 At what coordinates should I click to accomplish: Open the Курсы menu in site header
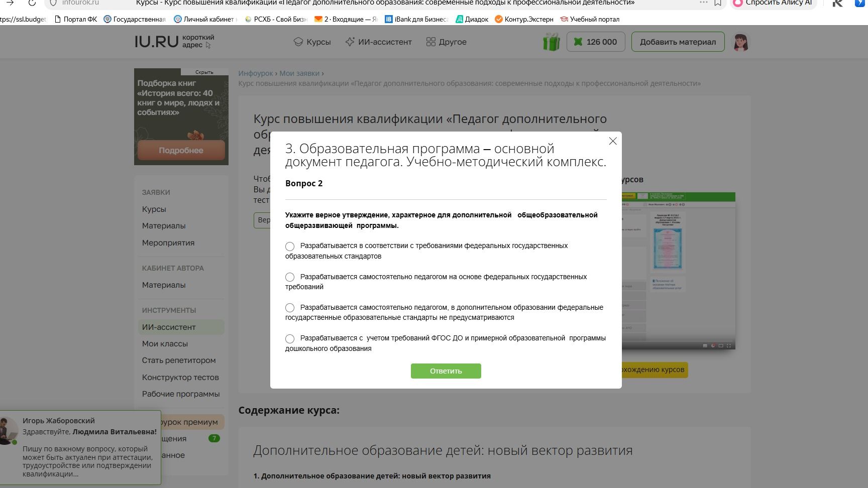click(312, 42)
